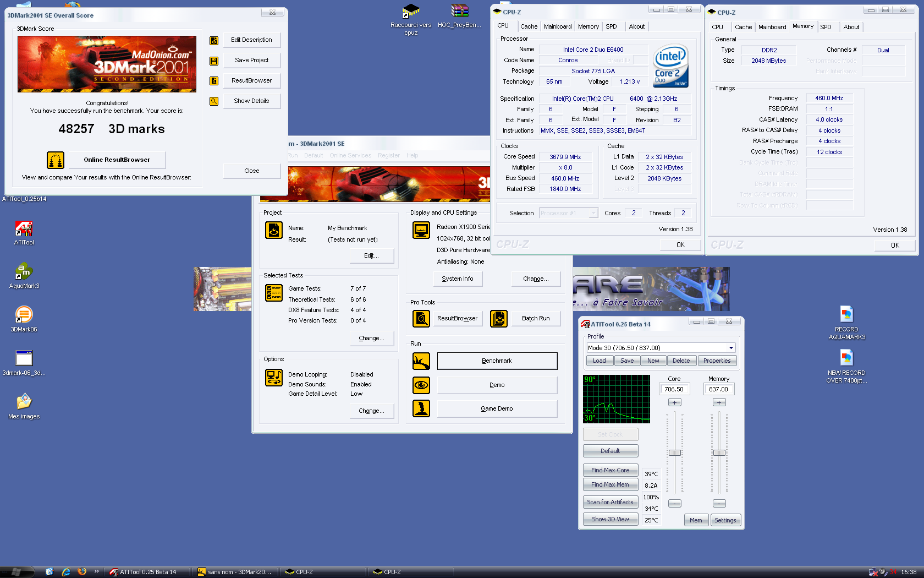Switch to CPU tab in right CPU-Z
This screenshot has width=924, height=578.
coord(718,27)
